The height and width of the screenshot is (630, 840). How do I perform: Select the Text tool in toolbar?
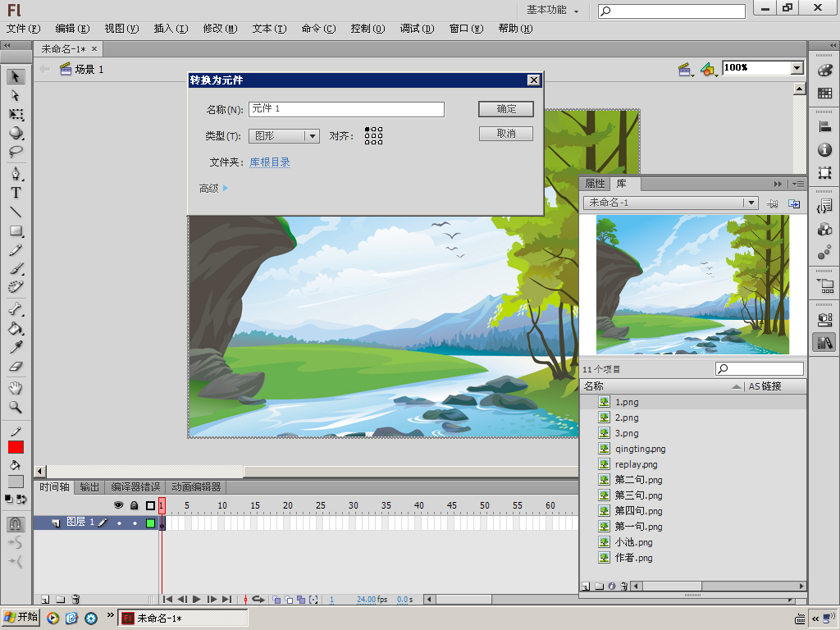(x=16, y=193)
